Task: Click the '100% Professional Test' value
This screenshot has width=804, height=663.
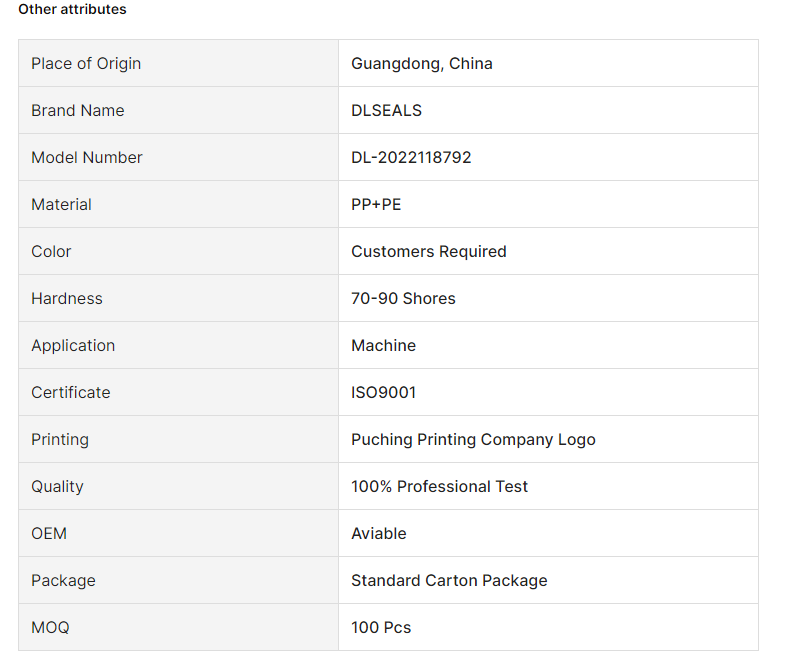Action: pyautogui.click(x=439, y=486)
